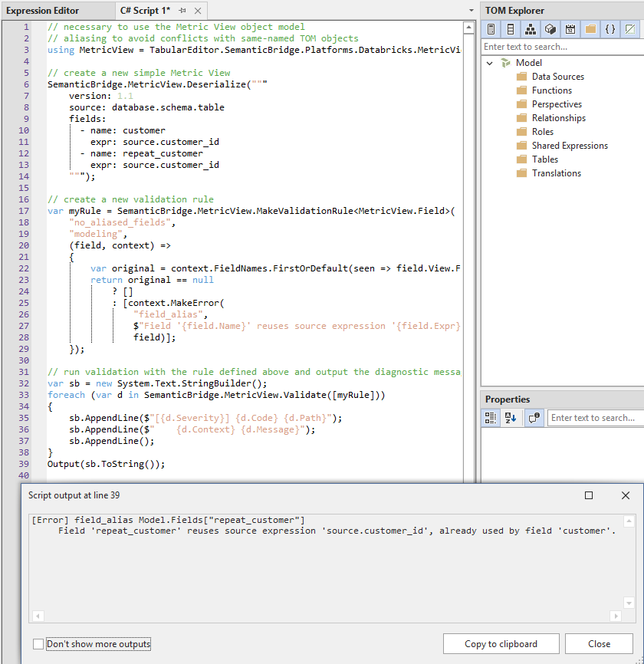Click 'source: database.schema.table' on line 8

point(146,107)
